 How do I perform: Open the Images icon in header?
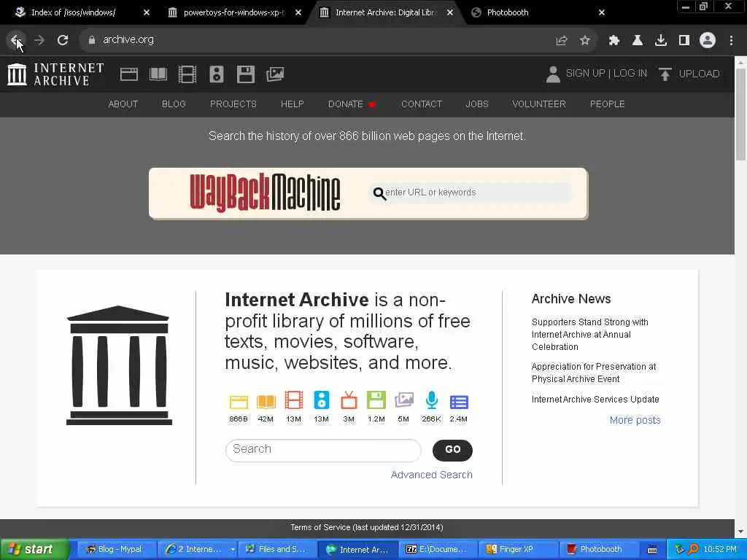point(275,74)
